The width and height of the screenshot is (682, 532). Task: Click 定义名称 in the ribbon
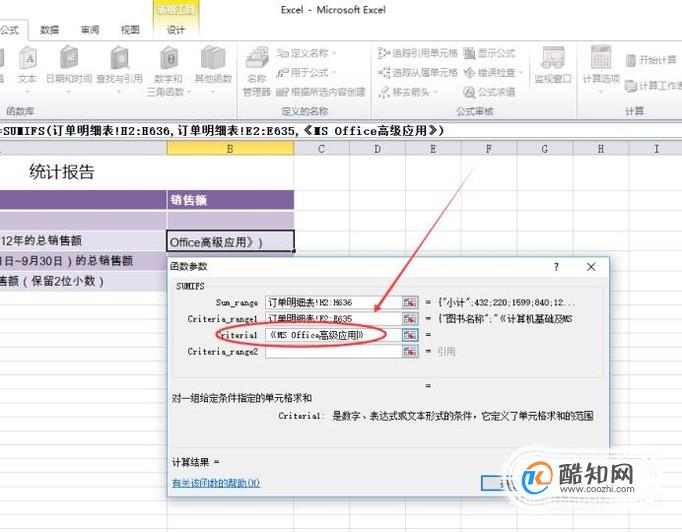306,53
